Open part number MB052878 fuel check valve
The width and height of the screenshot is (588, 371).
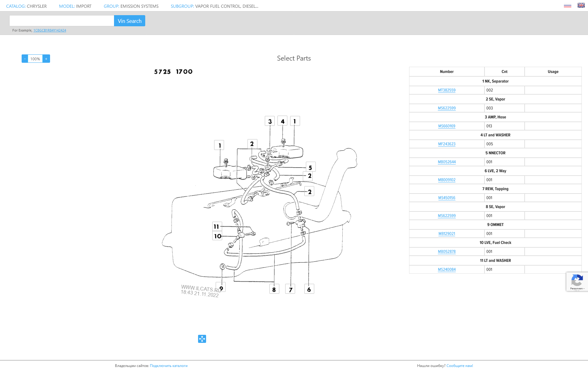point(446,252)
